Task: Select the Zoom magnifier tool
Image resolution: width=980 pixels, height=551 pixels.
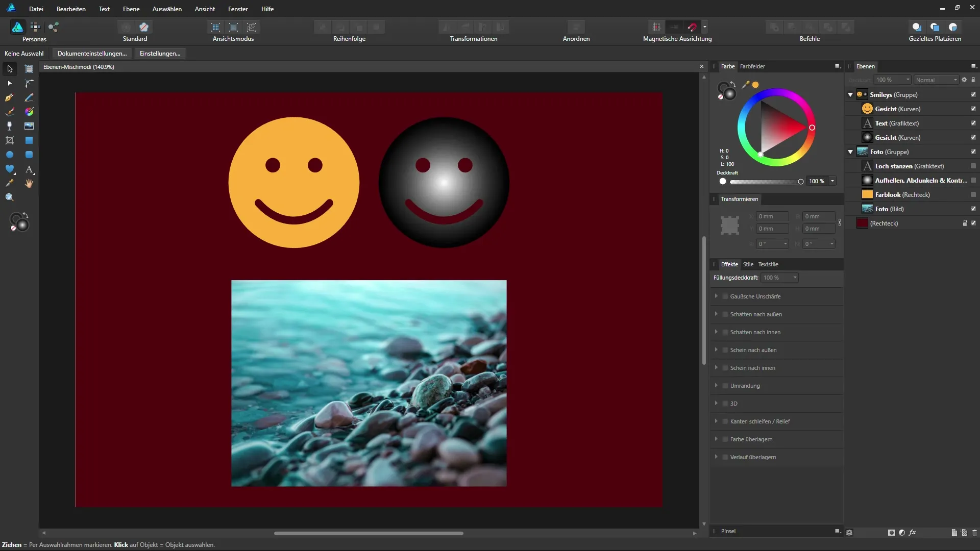Action: (10, 197)
